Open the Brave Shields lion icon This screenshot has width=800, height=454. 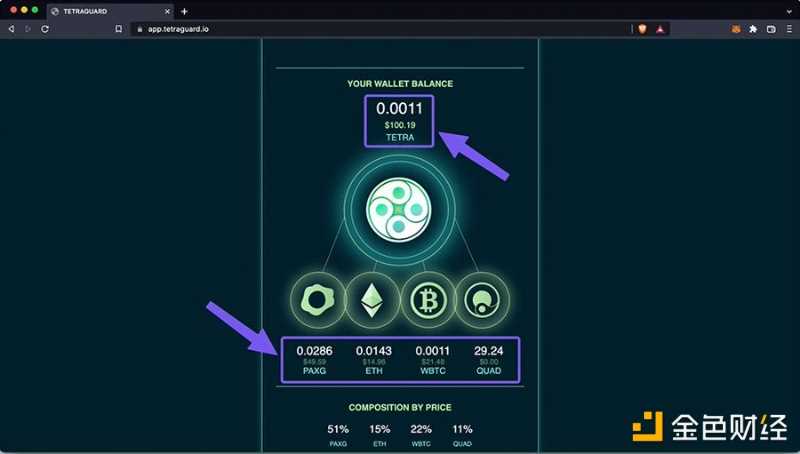642,29
